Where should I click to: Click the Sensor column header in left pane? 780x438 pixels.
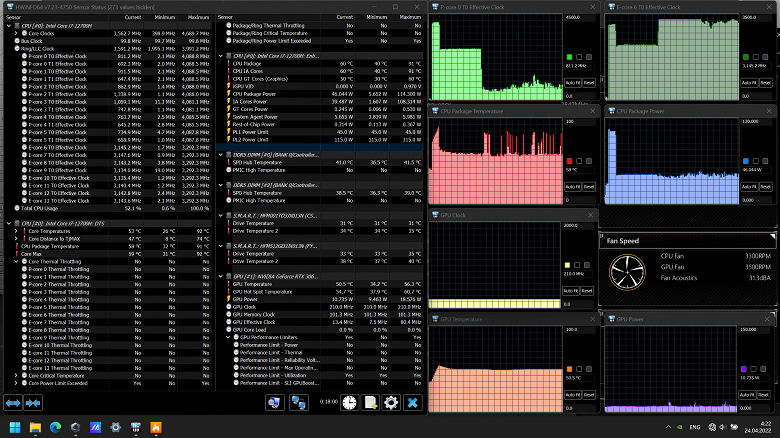[x=14, y=18]
